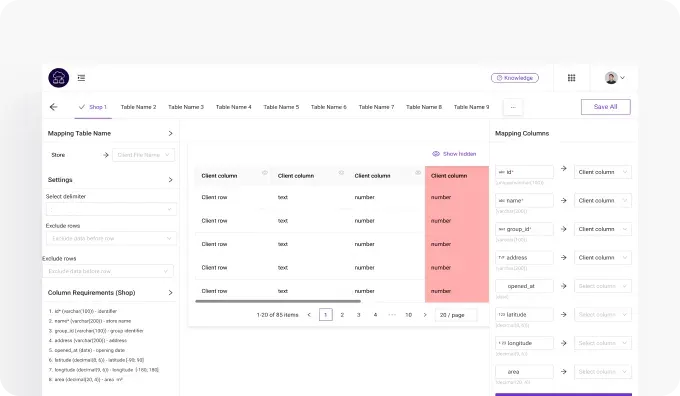The width and height of the screenshot is (680, 396).
Task: Switch to the Table Name 2 tab
Action: (138, 107)
